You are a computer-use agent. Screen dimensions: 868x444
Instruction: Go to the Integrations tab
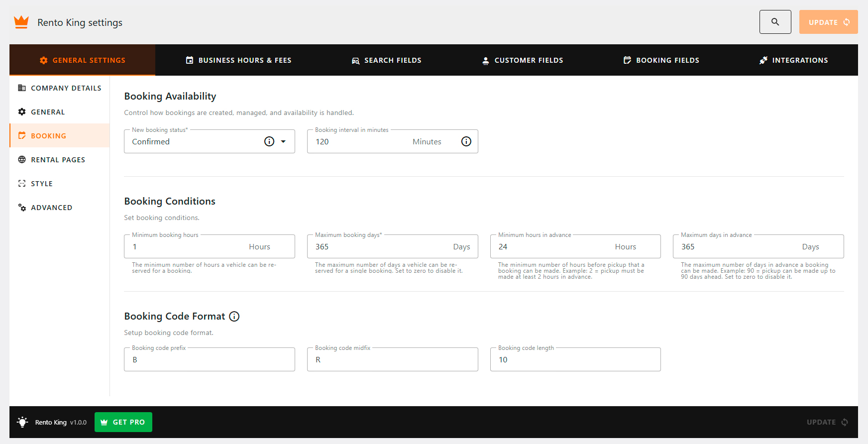pyautogui.click(x=793, y=60)
